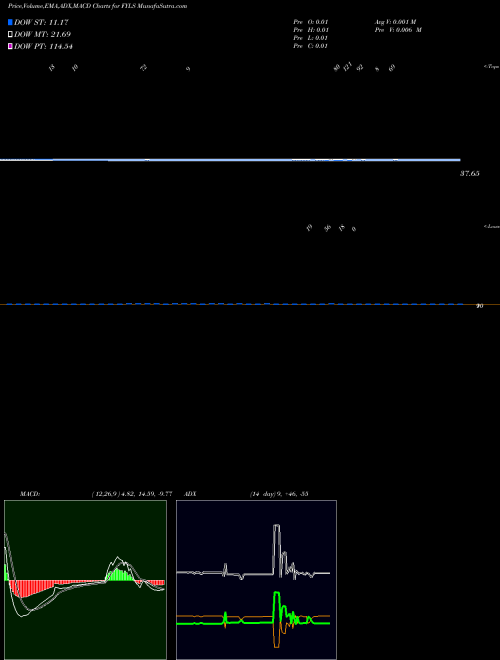Open the MACD indicator chart
This screenshot has width=500, height=660.
[x=85, y=580]
